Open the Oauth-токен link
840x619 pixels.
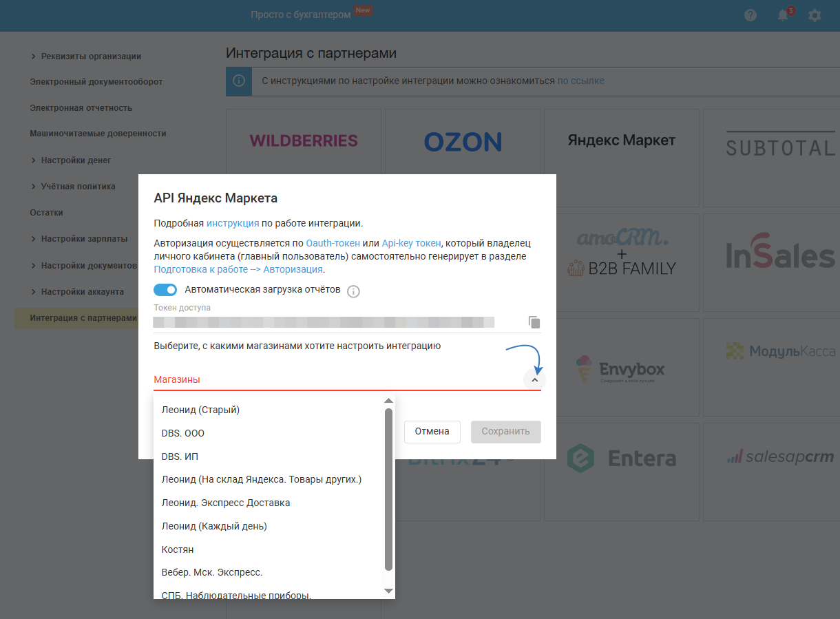point(333,243)
